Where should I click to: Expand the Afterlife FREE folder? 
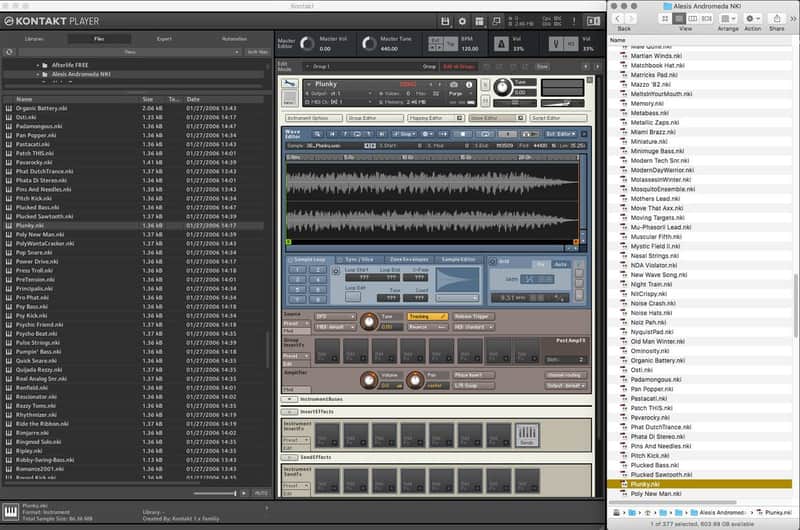click(38, 65)
